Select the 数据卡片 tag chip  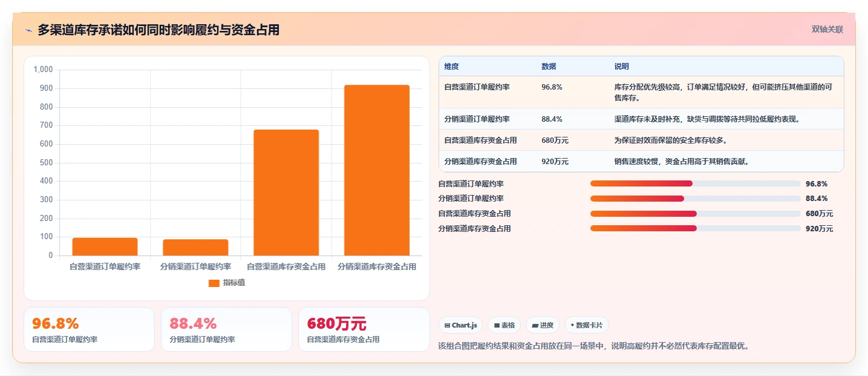pos(586,325)
